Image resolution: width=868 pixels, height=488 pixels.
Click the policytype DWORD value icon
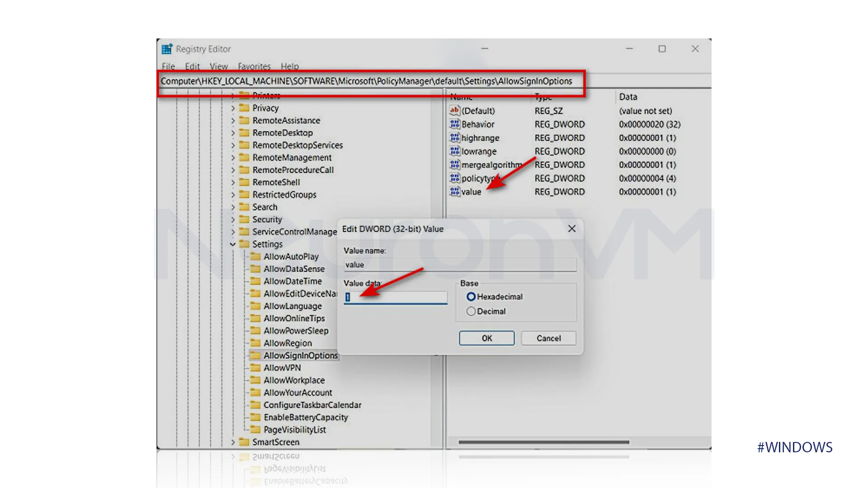454,178
